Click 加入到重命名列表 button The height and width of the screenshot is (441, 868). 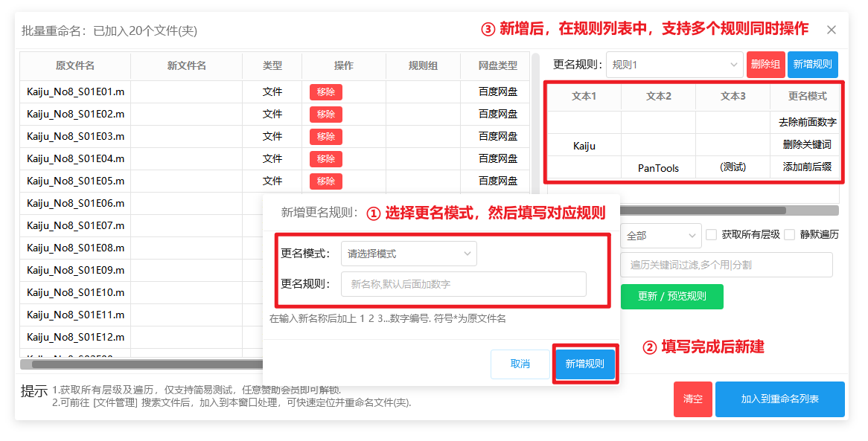779,399
